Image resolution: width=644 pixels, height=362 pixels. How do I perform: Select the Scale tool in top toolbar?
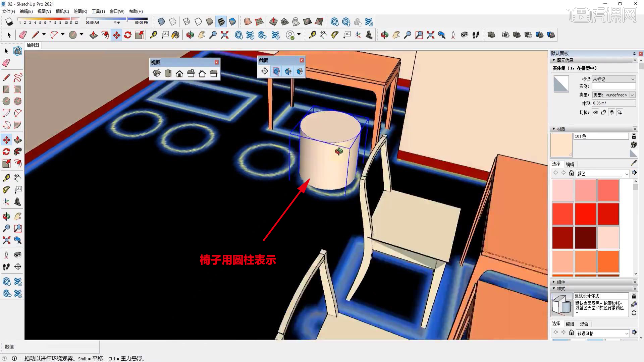139,35
